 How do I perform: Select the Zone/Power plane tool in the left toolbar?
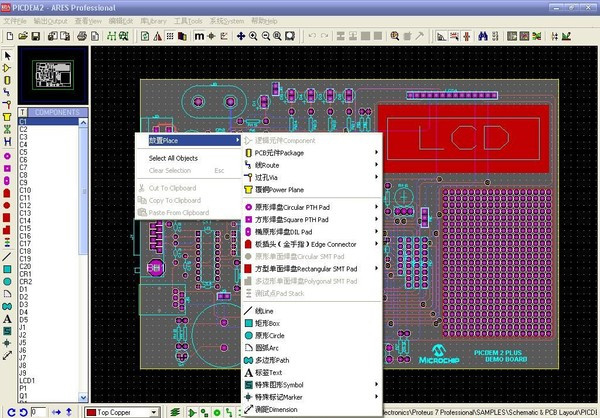[x=7, y=117]
